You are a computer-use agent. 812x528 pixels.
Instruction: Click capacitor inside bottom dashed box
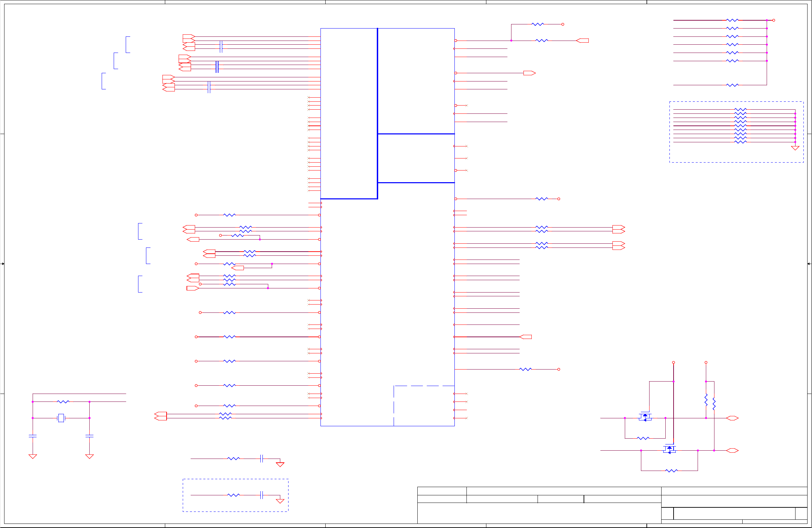point(262,495)
